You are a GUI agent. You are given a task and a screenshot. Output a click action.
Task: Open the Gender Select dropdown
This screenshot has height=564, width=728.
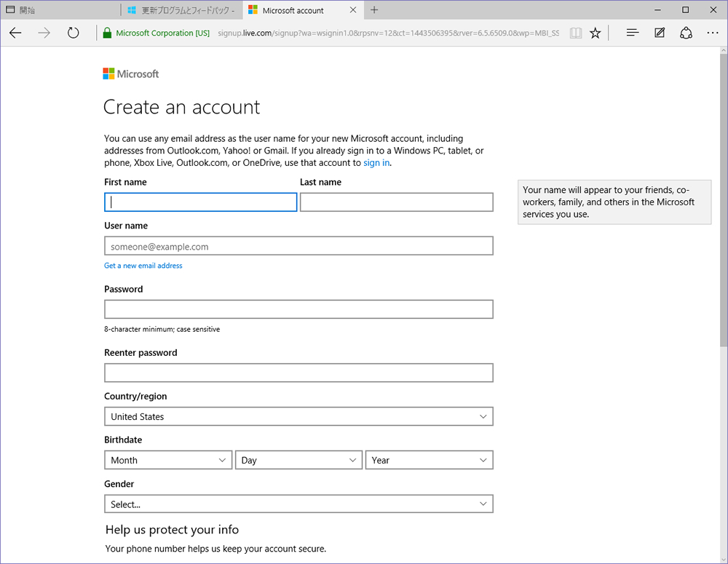click(298, 504)
